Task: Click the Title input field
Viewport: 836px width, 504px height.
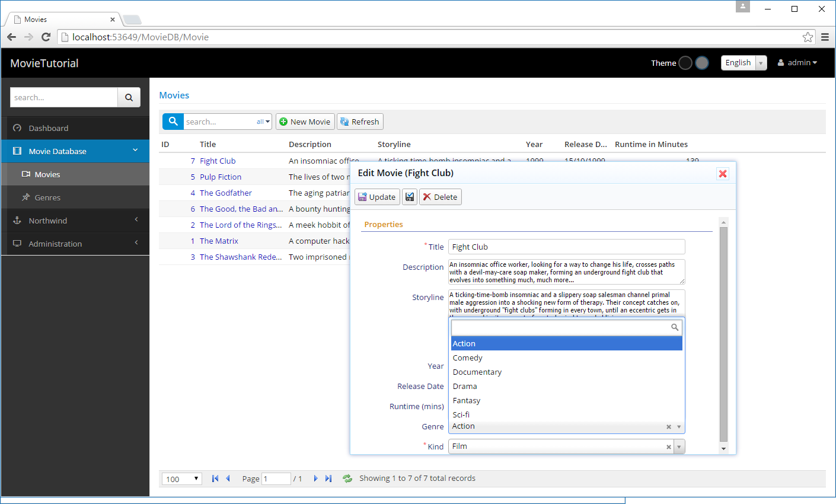Action: pos(566,247)
